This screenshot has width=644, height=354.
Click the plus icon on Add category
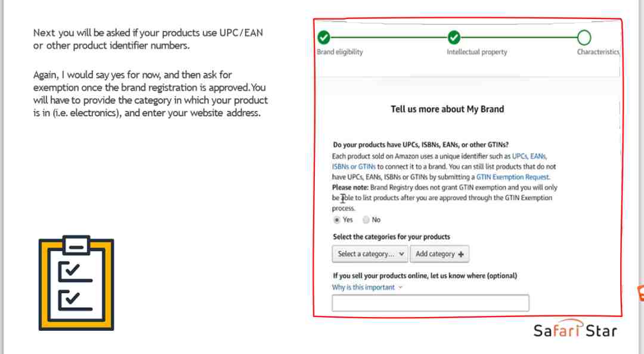[461, 254]
